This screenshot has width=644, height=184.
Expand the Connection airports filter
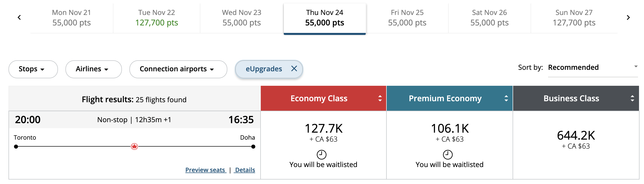click(178, 69)
